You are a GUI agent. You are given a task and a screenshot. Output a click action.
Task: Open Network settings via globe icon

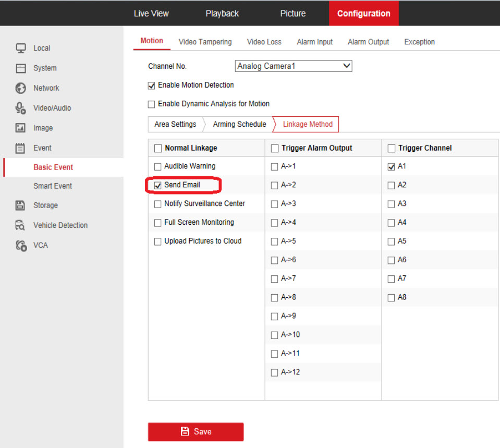click(x=21, y=88)
